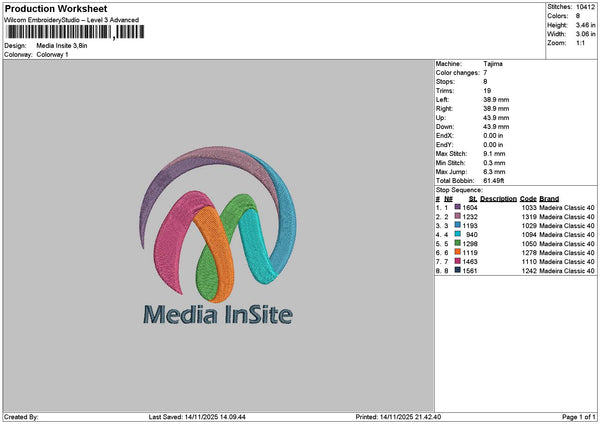Click the Zoom value '1:1'
The width and height of the screenshot is (600, 424).
coord(580,43)
